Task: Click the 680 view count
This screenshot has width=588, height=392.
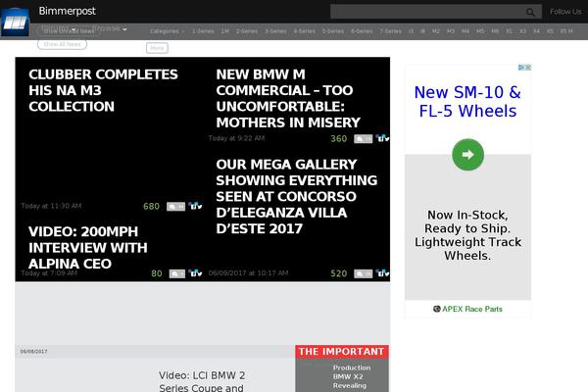Action: [151, 207]
